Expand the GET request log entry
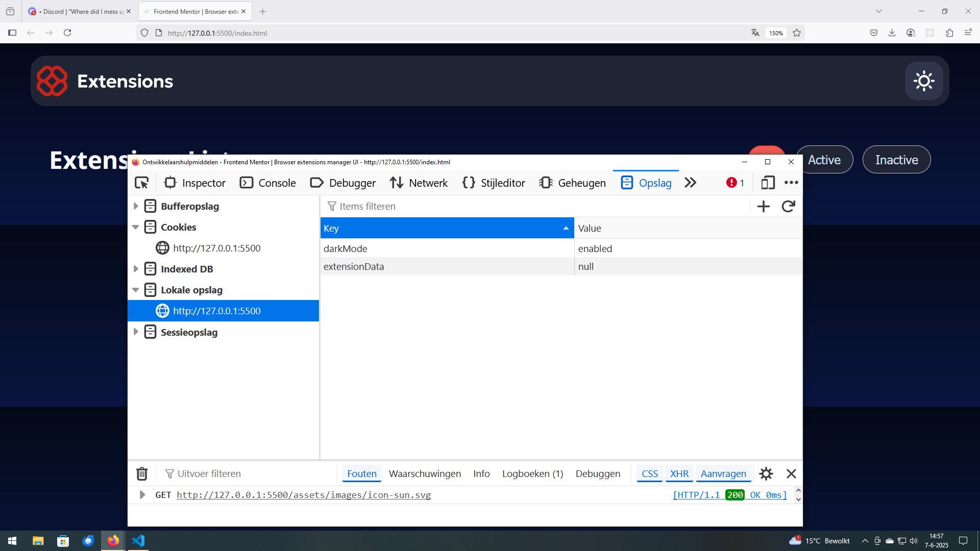The image size is (980, 551). 142,495
